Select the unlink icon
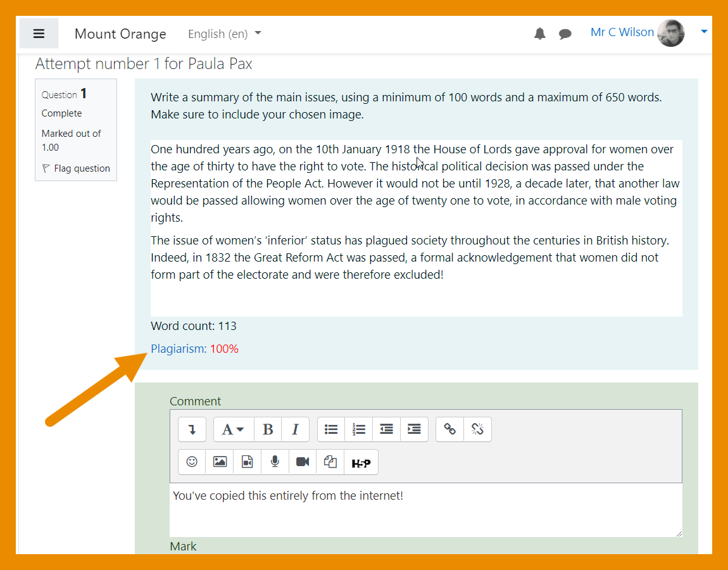Image resolution: width=728 pixels, height=570 pixels. tap(477, 429)
